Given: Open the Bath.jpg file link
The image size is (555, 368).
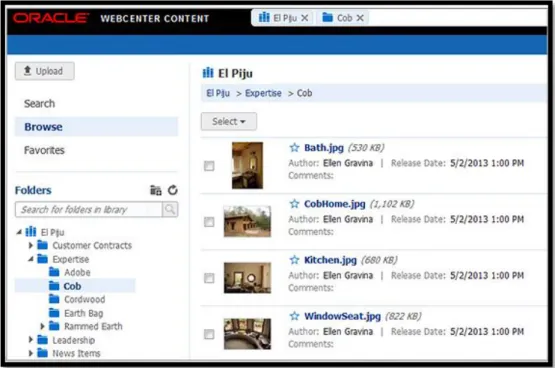Looking at the screenshot, I should coord(324,148).
